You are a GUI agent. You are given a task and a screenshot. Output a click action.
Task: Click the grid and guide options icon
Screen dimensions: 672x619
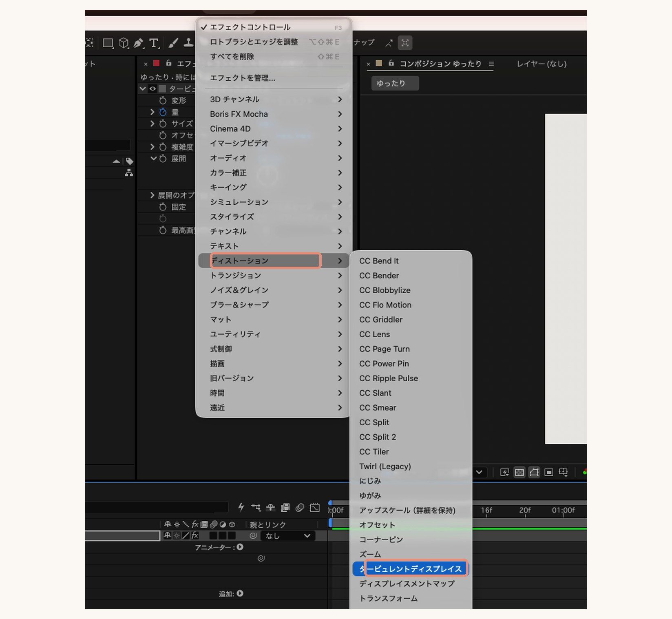[563, 472]
